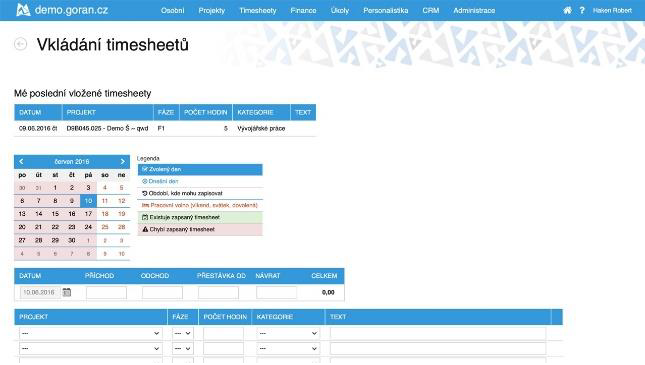Click the first row Počet hodin field

[x=223, y=333]
